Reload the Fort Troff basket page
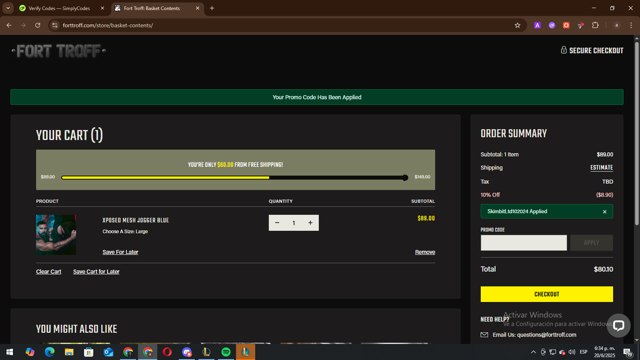The width and height of the screenshot is (640, 360). pos(38,25)
